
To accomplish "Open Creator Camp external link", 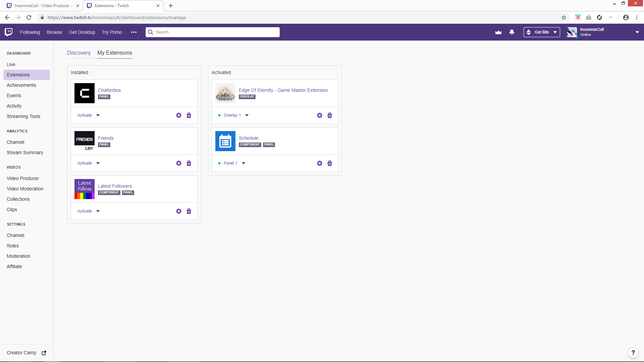I will click(26, 353).
